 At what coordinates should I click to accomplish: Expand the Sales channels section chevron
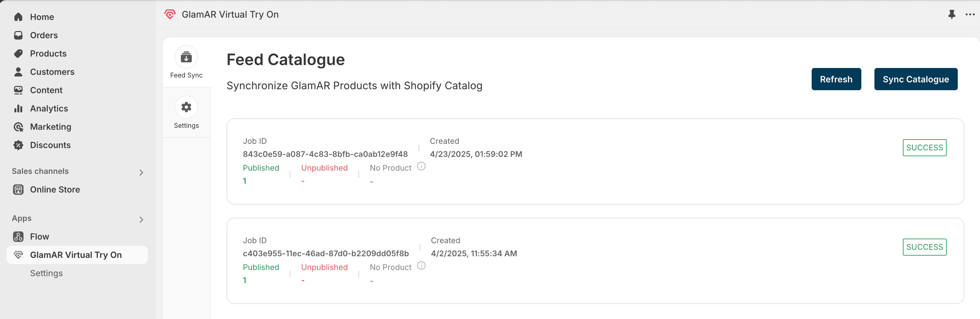pyautogui.click(x=141, y=173)
